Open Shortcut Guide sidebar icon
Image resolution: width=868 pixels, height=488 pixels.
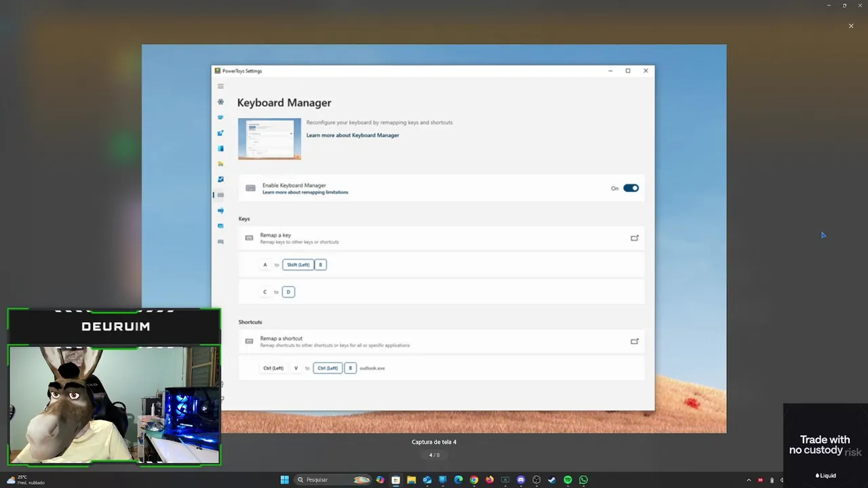pyautogui.click(x=220, y=242)
